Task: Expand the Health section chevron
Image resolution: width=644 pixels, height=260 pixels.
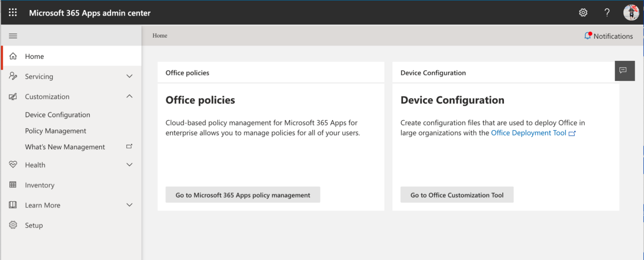Action: [130, 165]
